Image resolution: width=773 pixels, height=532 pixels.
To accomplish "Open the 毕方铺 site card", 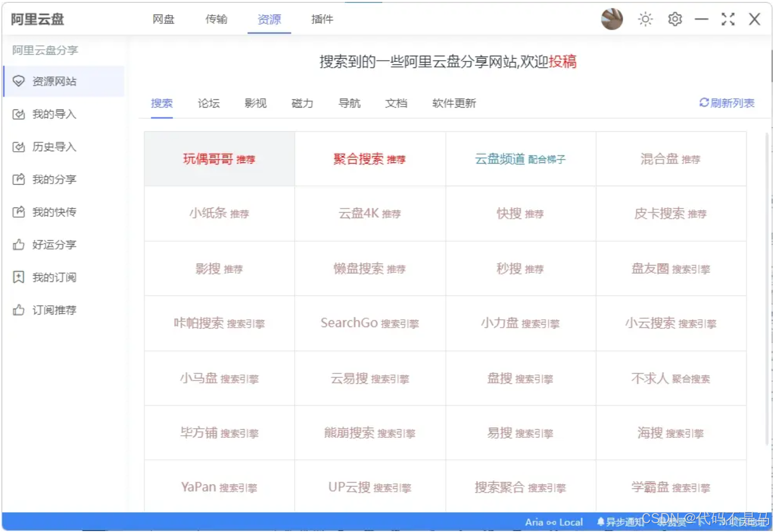I will [x=219, y=433].
